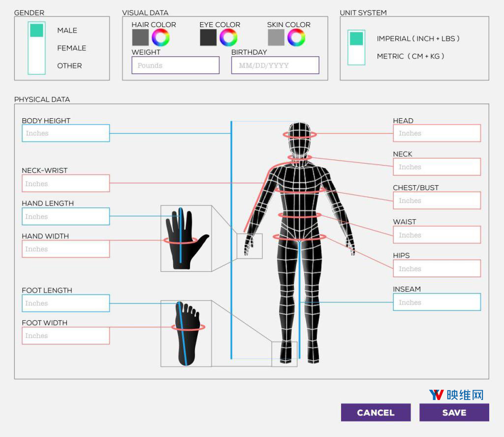This screenshot has width=504, height=437.
Task: Click the gray hair color swatch
Action: click(x=140, y=37)
